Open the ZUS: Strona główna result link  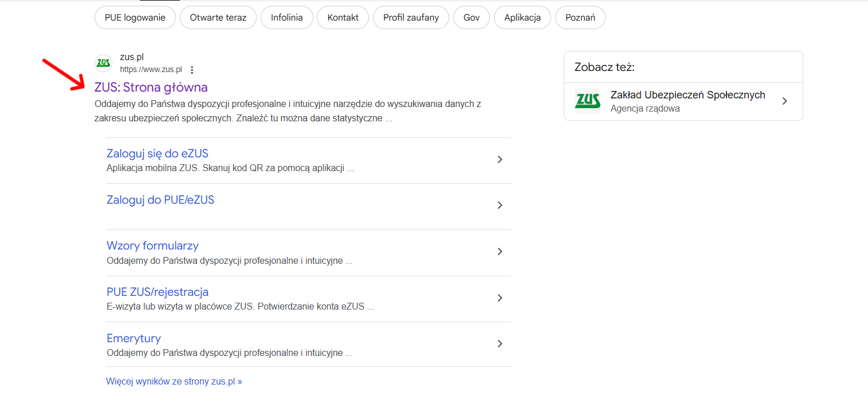pyautogui.click(x=151, y=88)
